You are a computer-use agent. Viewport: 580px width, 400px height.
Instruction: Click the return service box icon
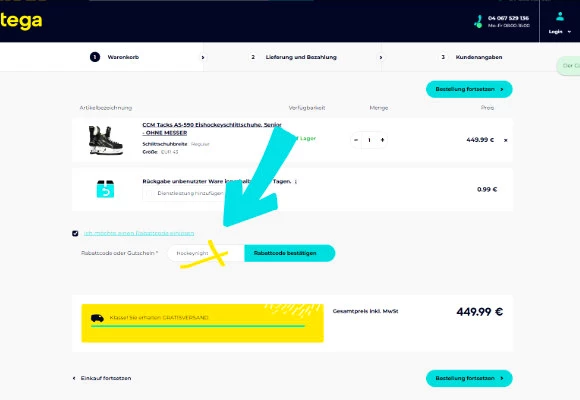[105, 189]
